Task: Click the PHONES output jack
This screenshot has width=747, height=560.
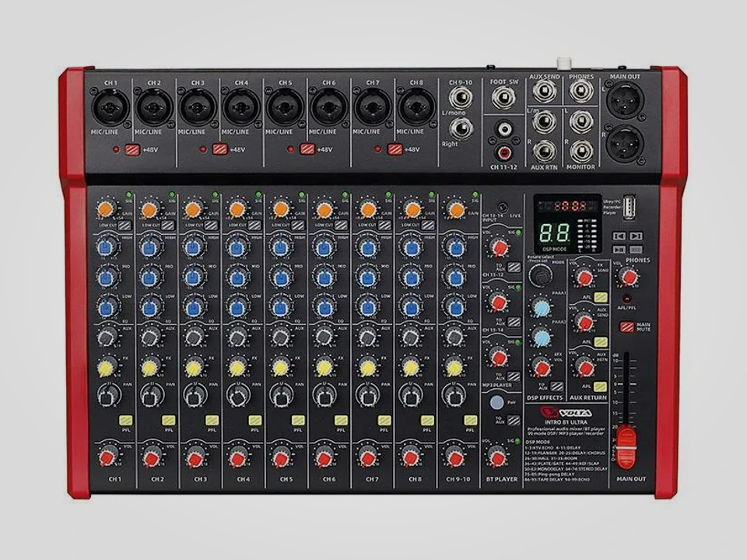Action: [x=581, y=92]
